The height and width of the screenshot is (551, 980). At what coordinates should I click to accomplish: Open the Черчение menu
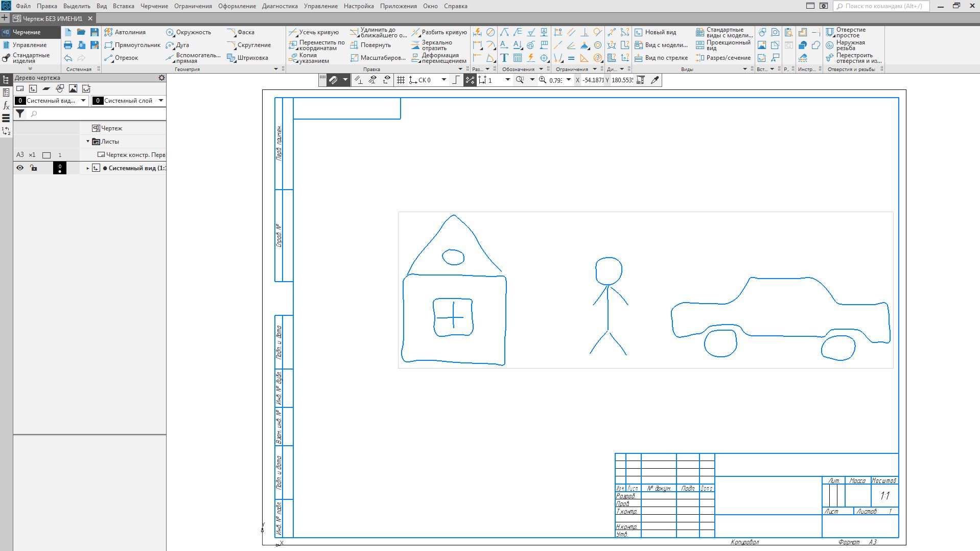pos(154,6)
